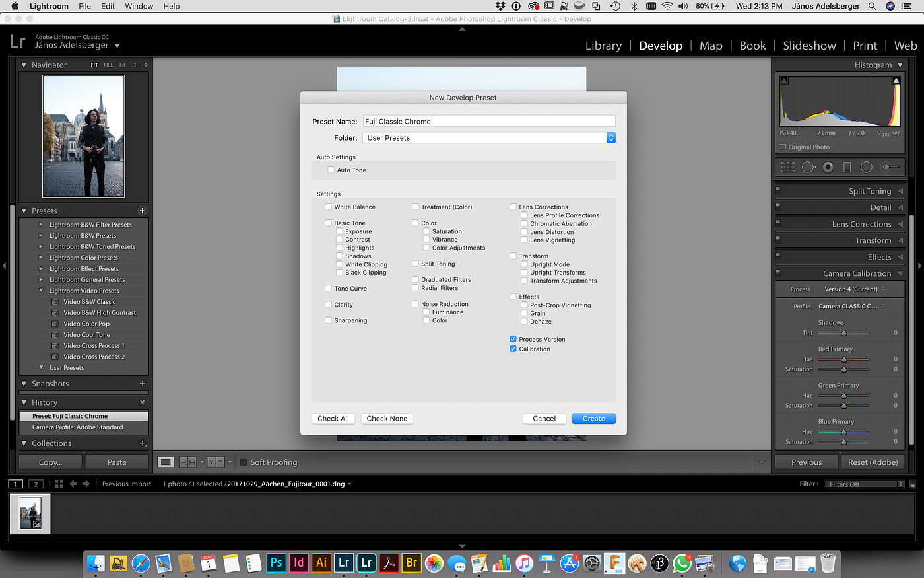Expand Lightroom Color Presets folder
The image size is (924, 578).
pyautogui.click(x=41, y=258)
